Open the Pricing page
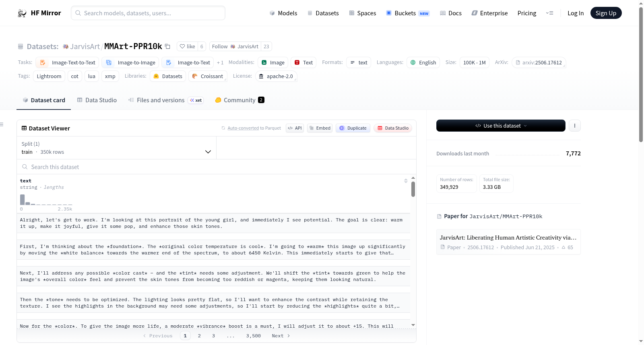 (x=527, y=13)
